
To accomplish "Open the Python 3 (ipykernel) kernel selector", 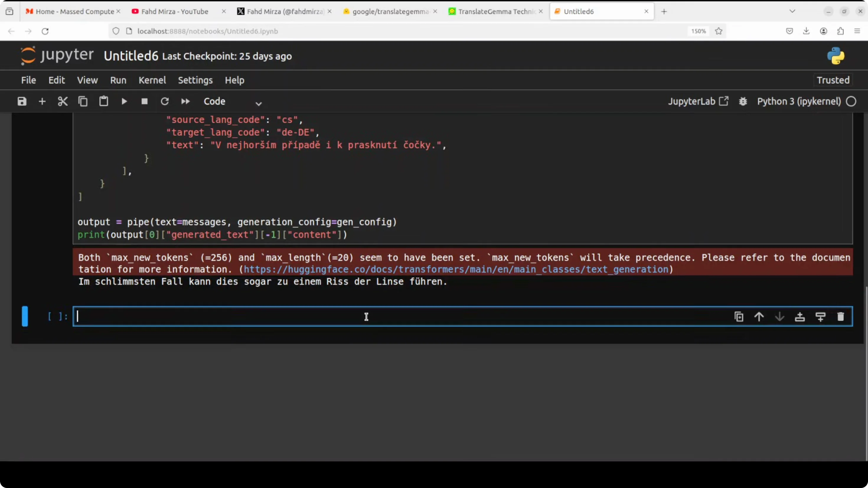I will [799, 101].
